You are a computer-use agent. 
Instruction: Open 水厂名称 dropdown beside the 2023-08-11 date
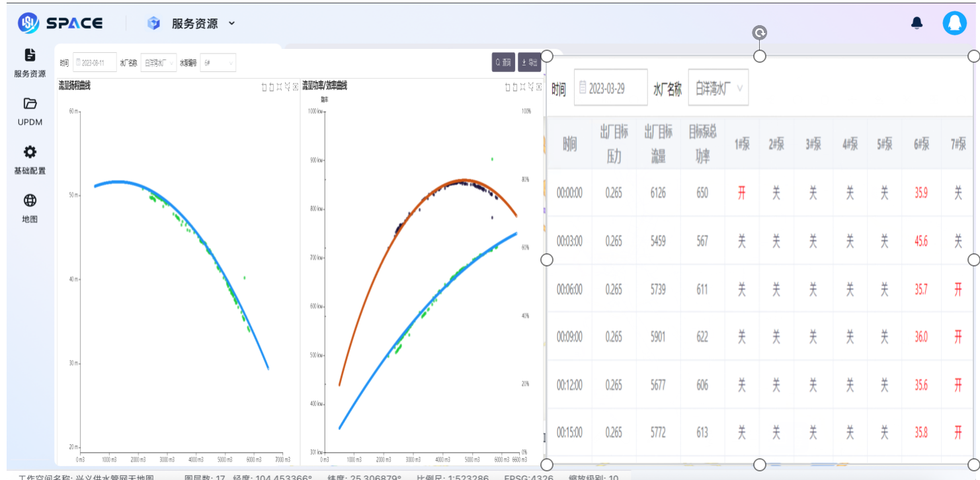(159, 63)
